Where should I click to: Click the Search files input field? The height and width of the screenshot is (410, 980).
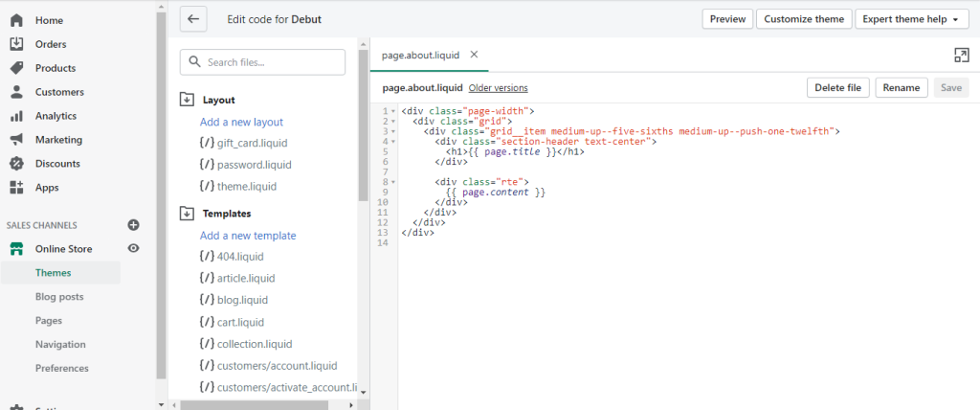coord(262,62)
